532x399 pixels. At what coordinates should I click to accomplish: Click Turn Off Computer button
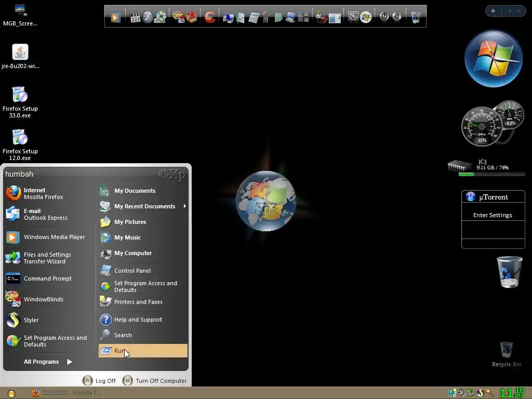tap(155, 381)
